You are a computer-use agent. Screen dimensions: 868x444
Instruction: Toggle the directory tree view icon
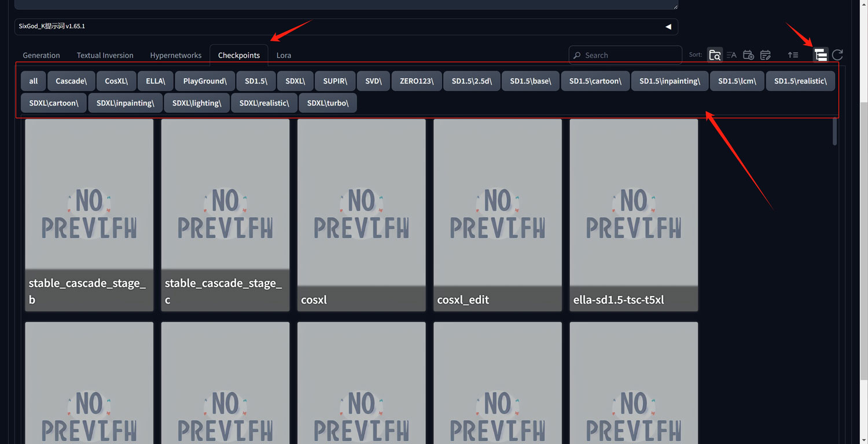[x=820, y=55]
